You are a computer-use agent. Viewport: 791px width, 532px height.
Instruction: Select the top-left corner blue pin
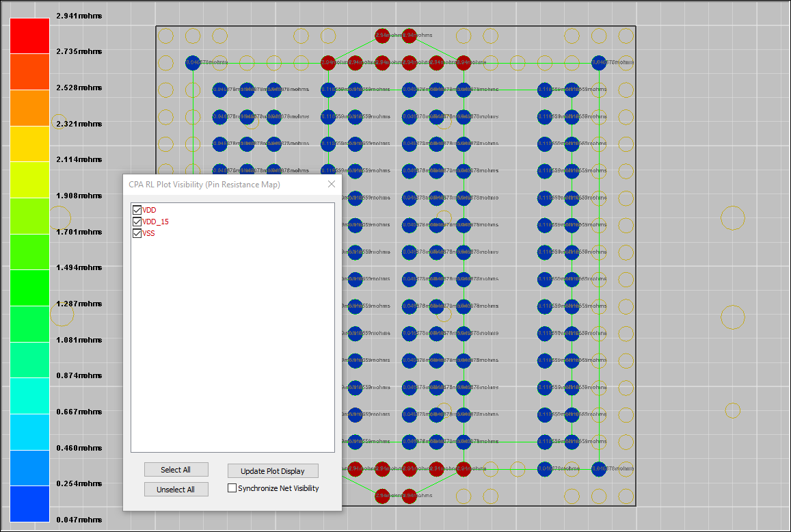[193, 62]
